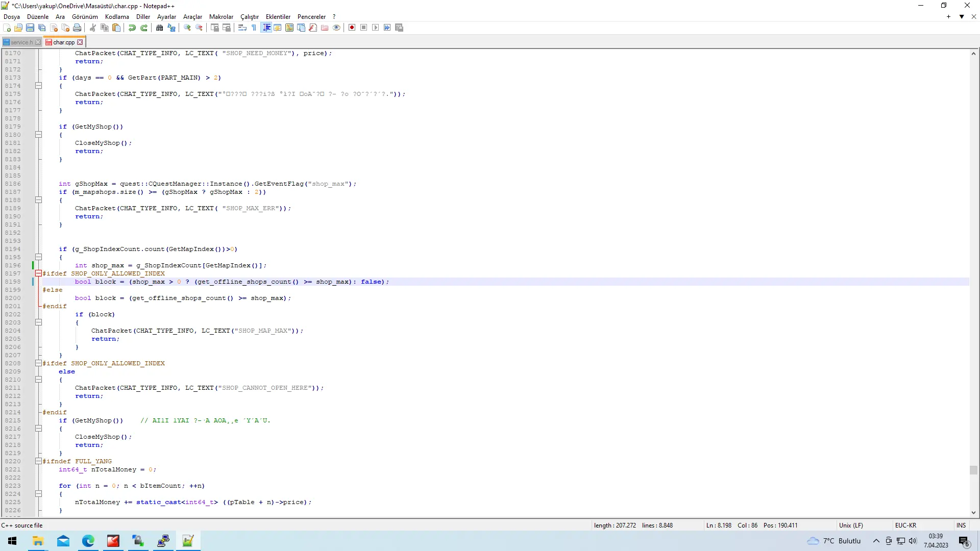Image resolution: width=980 pixels, height=551 pixels.
Task: Close the char.cpp tab with its X
Action: (79, 42)
